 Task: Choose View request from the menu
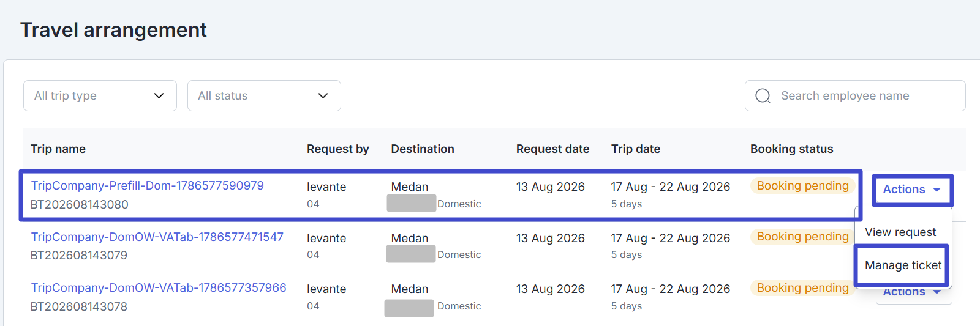pos(900,232)
